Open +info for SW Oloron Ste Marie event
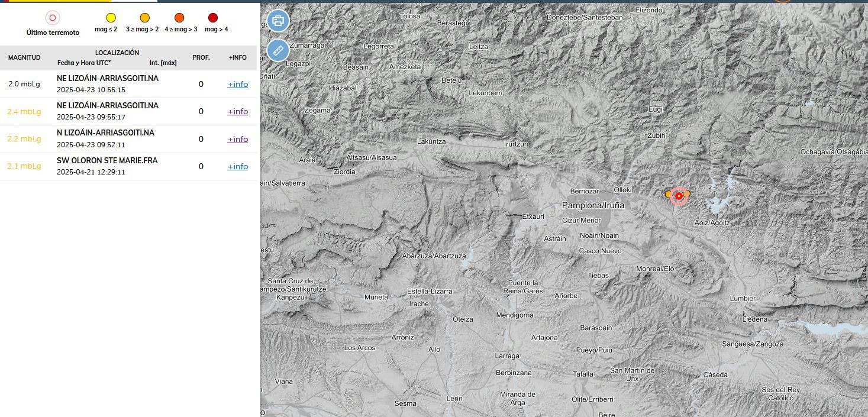The width and height of the screenshot is (868, 417). click(238, 166)
